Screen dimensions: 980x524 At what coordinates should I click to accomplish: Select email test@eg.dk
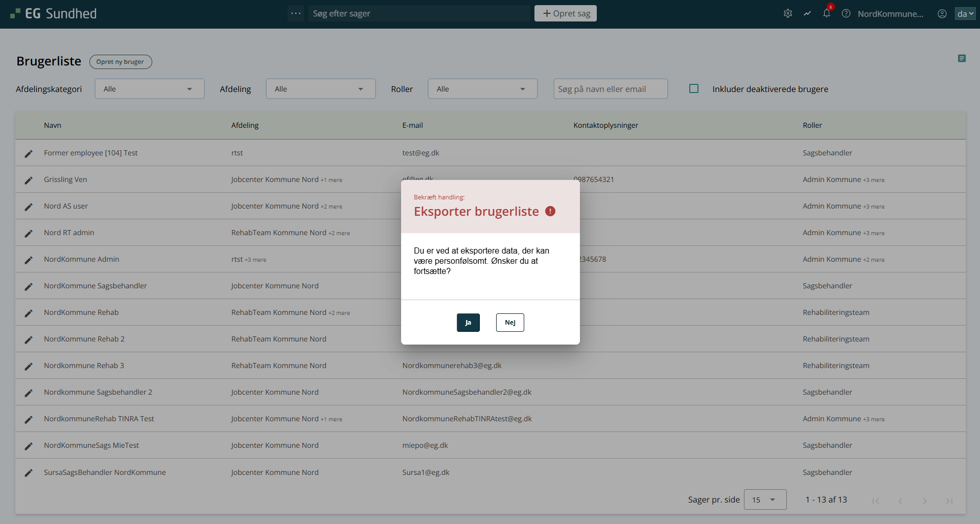click(x=421, y=153)
